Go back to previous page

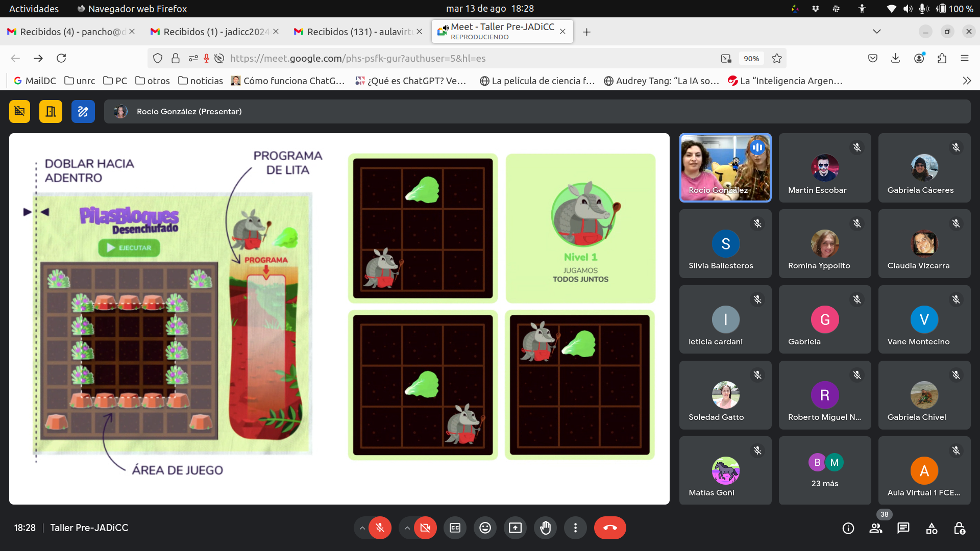(x=15, y=58)
